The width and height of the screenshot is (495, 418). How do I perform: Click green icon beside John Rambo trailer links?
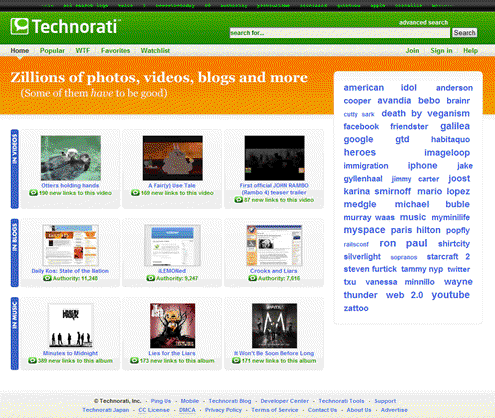[x=238, y=200]
